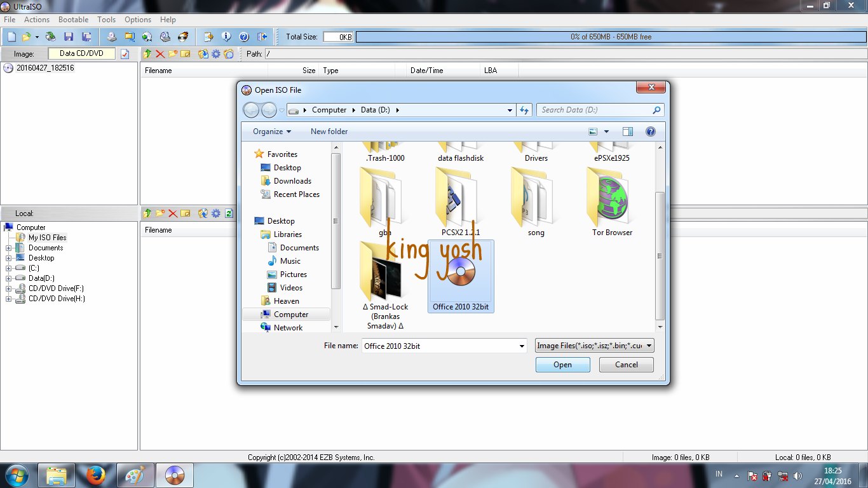Open the Actions menu
The image size is (868, 488).
click(x=37, y=20)
